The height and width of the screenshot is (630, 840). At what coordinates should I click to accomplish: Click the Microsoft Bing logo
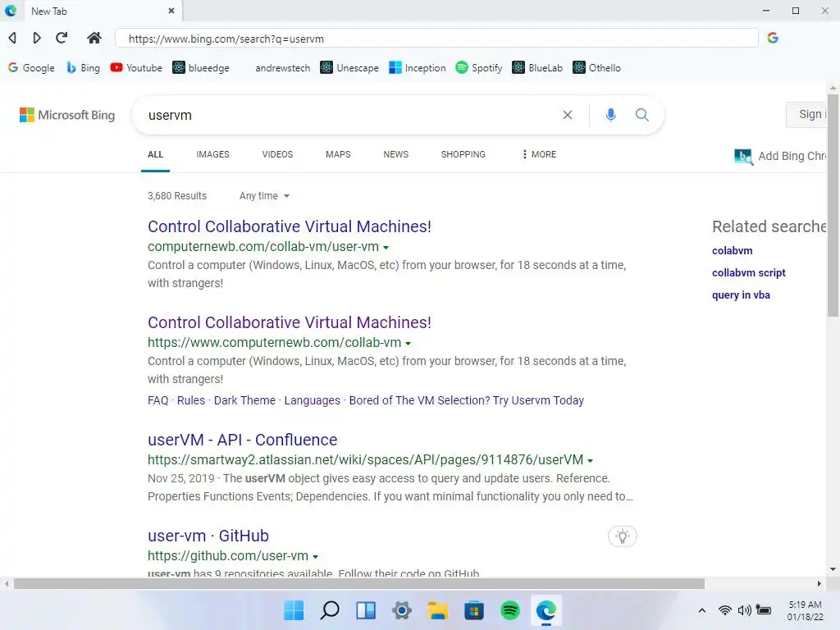(x=67, y=115)
